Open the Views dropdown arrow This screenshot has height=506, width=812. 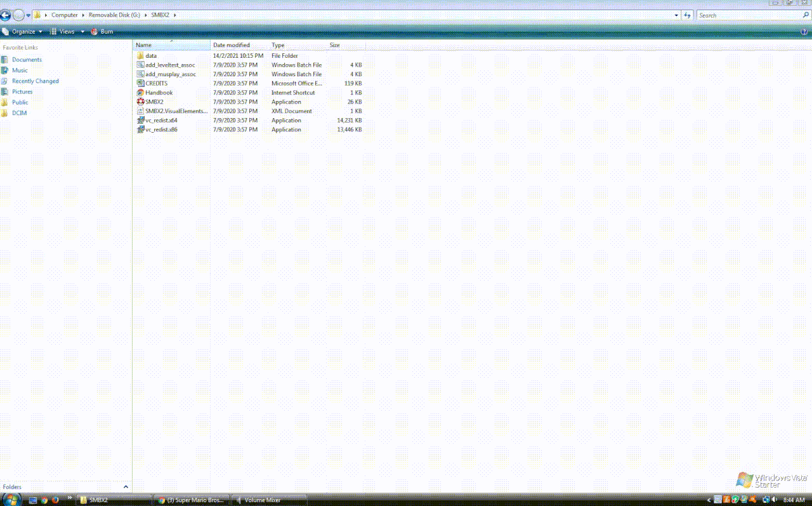(x=82, y=32)
